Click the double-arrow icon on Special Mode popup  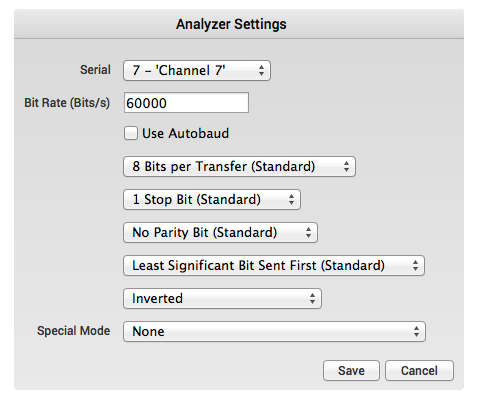coord(416,331)
